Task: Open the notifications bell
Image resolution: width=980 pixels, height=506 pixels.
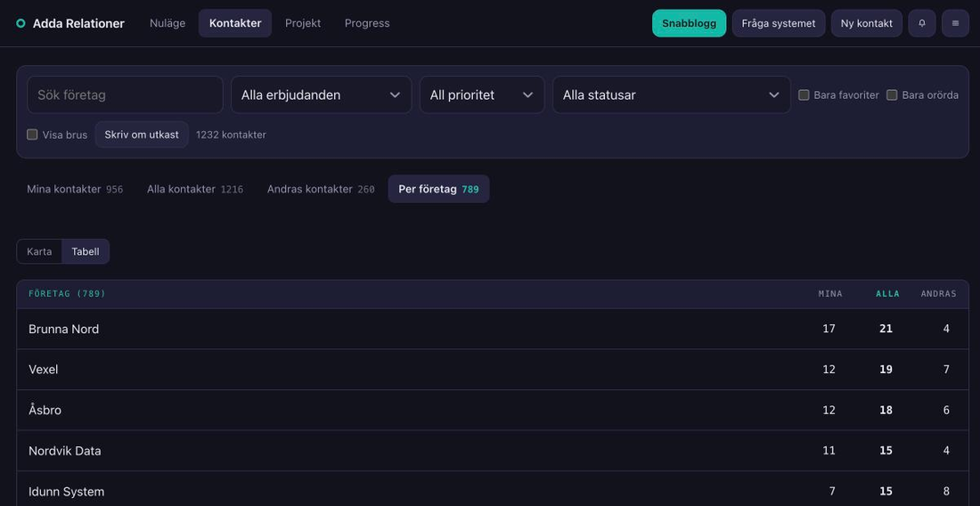Action: [922, 23]
